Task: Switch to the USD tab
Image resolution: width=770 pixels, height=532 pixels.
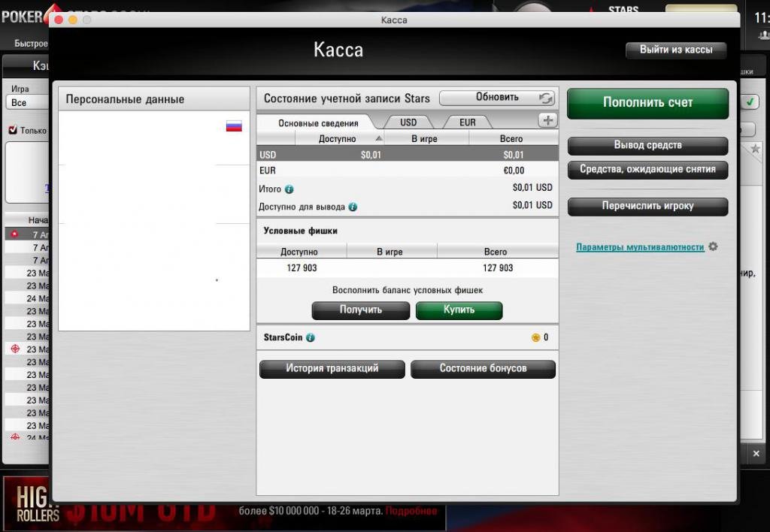Action: tap(408, 122)
